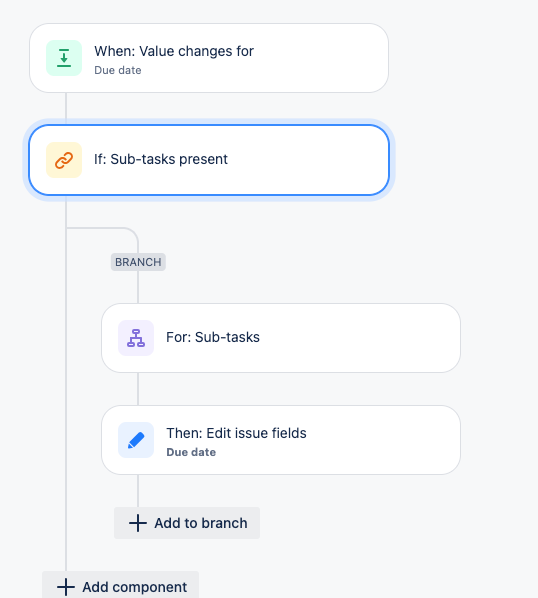Click connector between BRANCH label and For card

tap(138, 287)
